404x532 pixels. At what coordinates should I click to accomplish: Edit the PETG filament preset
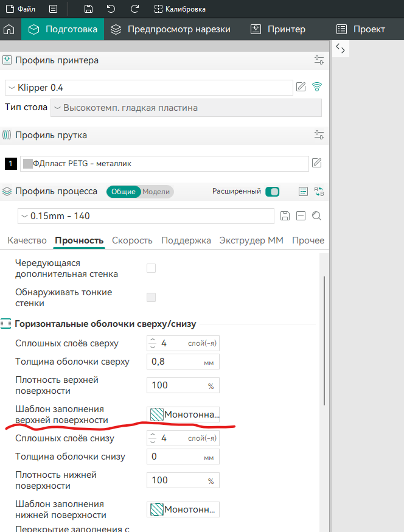316,163
